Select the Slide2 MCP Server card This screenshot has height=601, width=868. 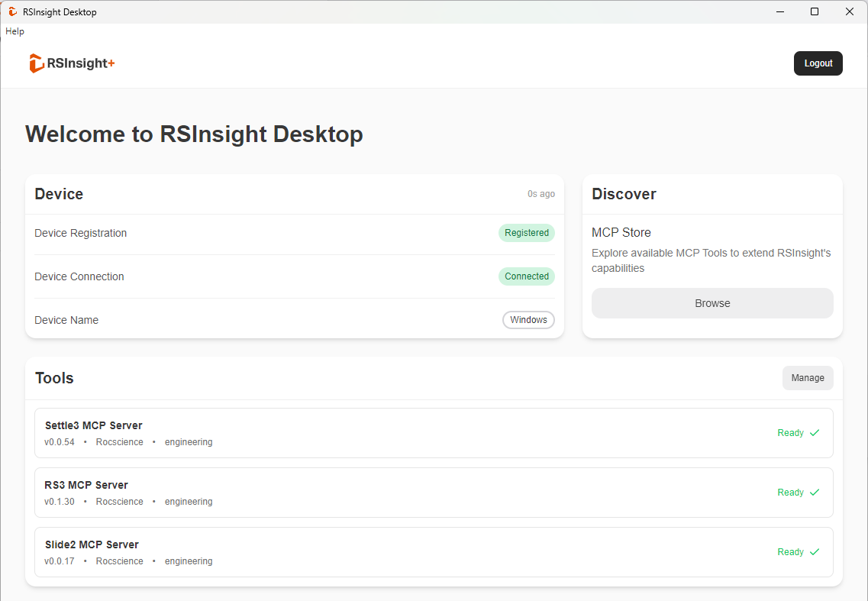coord(434,552)
